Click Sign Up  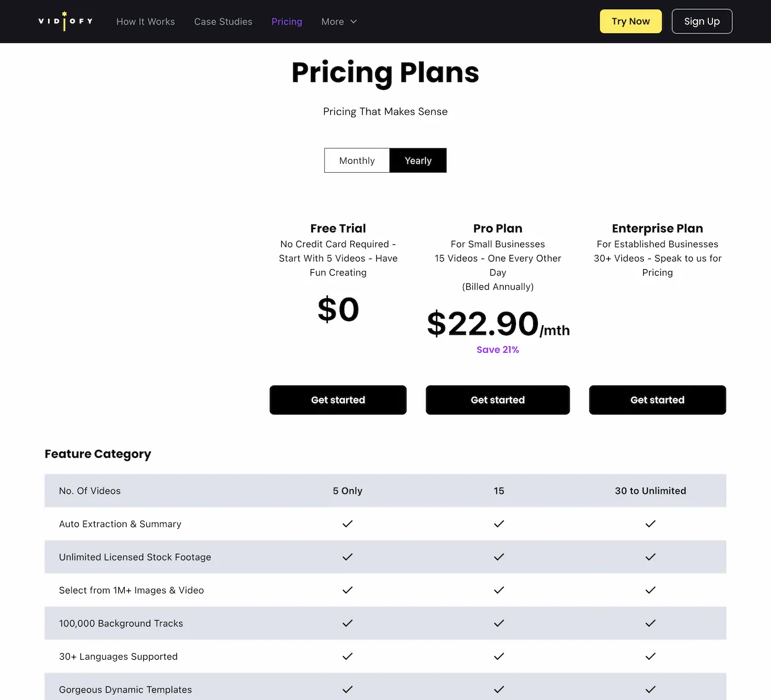(702, 21)
